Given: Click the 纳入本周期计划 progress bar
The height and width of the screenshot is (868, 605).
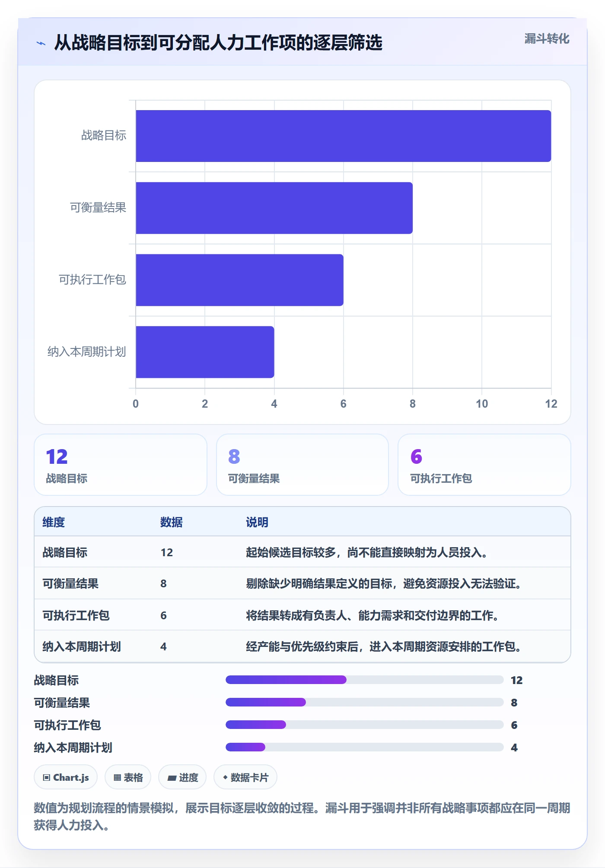Looking at the screenshot, I should [x=365, y=747].
